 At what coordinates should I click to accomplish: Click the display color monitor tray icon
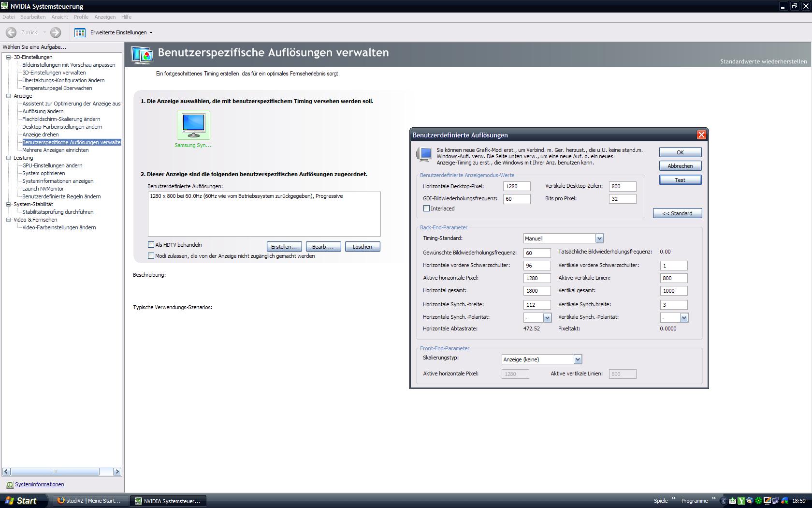point(767,501)
